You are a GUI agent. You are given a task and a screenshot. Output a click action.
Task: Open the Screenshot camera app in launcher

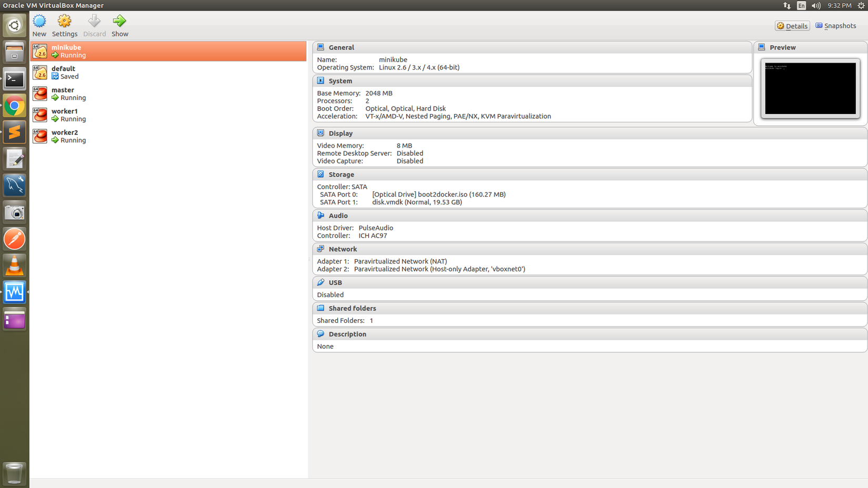pos(14,212)
